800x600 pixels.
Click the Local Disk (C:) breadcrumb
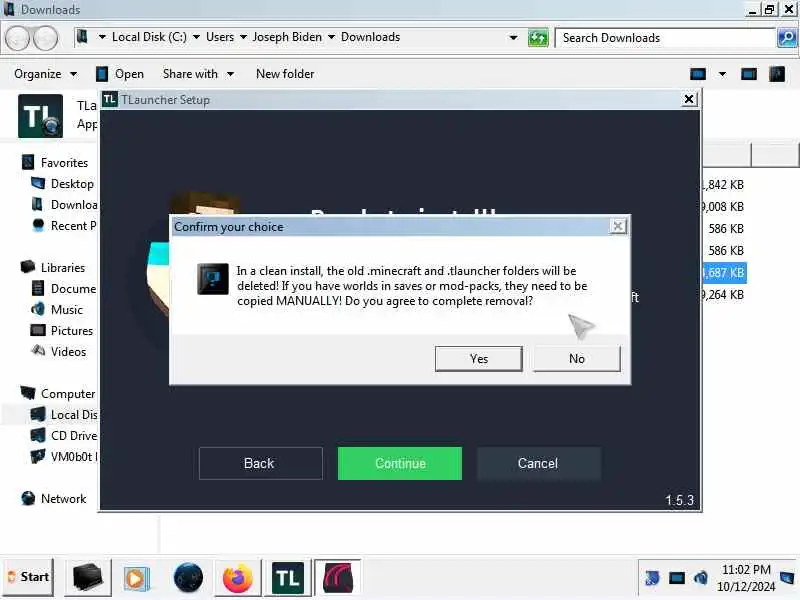pyautogui.click(x=149, y=37)
